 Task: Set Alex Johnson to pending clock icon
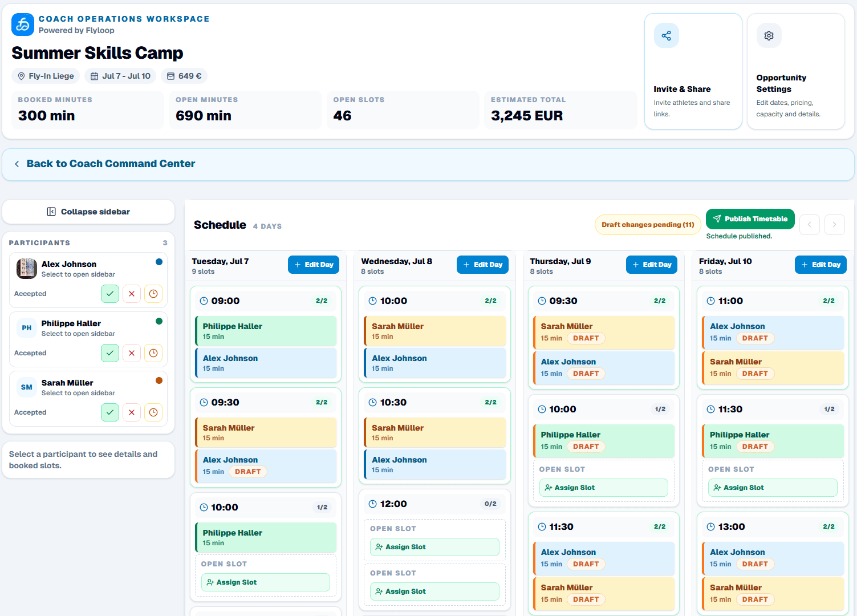(x=153, y=294)
